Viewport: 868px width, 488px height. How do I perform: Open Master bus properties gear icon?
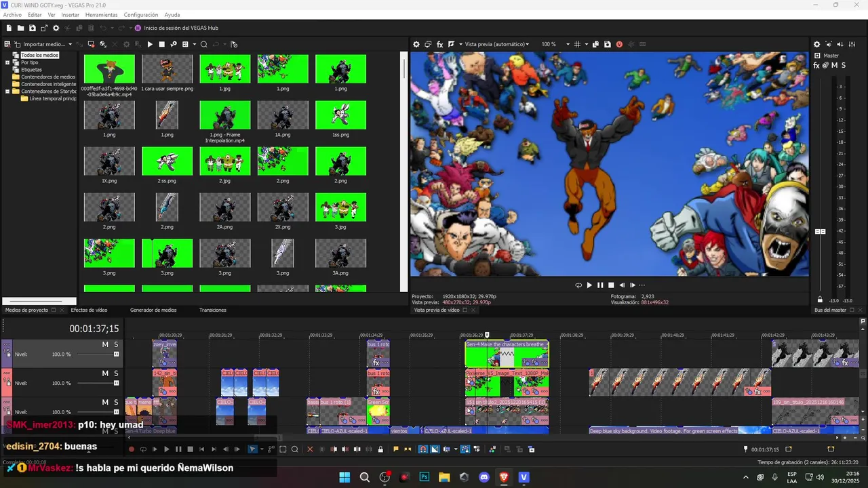(x=817, y=44)
